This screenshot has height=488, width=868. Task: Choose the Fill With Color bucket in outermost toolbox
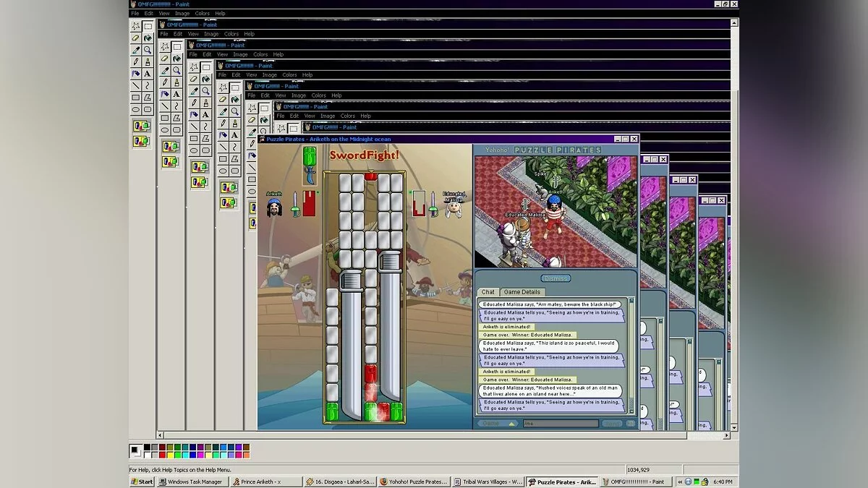pyautogui.click(x=148, y=38)
